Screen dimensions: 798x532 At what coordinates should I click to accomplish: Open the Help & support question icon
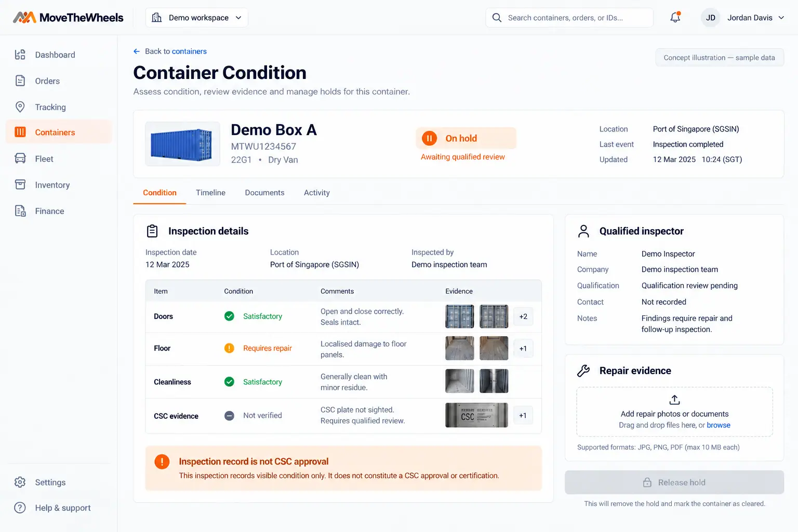click(20, 508)
